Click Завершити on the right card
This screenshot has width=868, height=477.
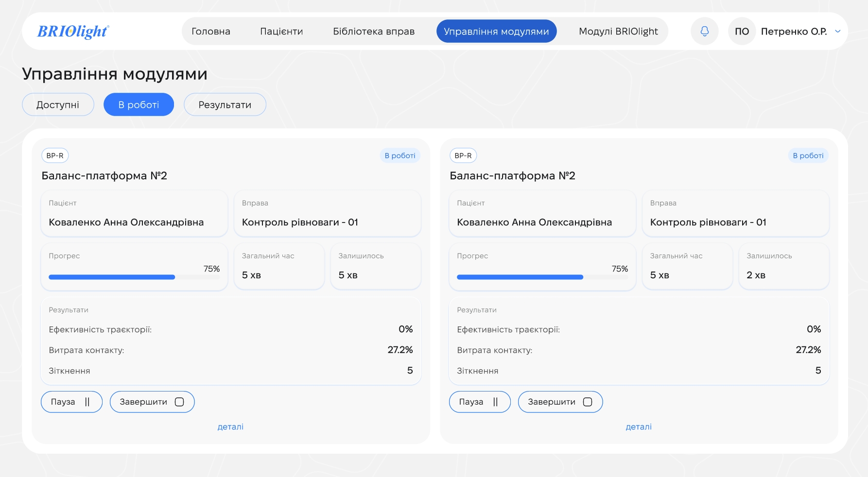click(x=560, y=402)
